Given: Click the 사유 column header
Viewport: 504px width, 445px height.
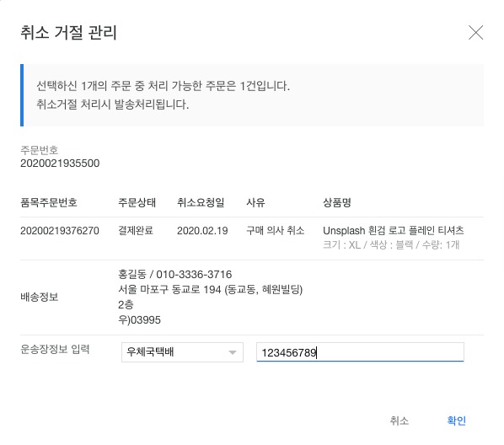Looking at the screenshot, I should (255, 202).
